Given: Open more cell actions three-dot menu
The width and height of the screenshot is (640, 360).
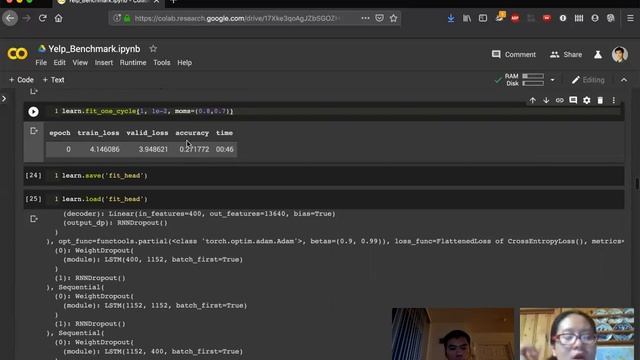Looking at the screenshot, I should tap(613, 100).
